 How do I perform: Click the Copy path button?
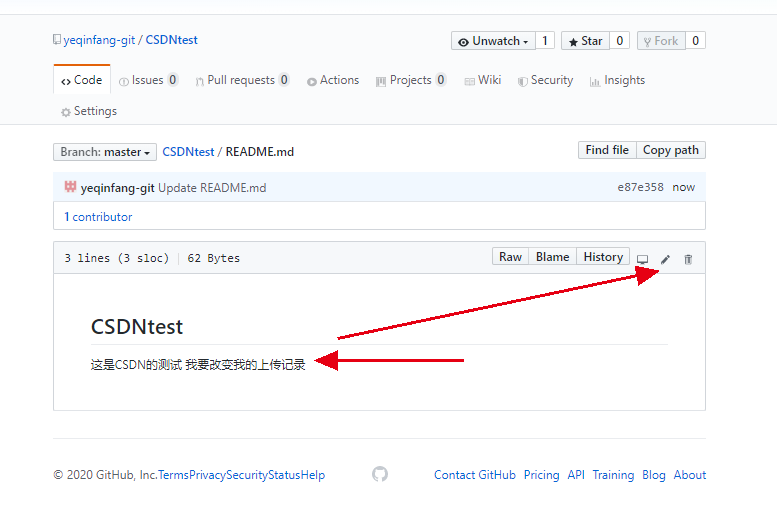[671, 150]
